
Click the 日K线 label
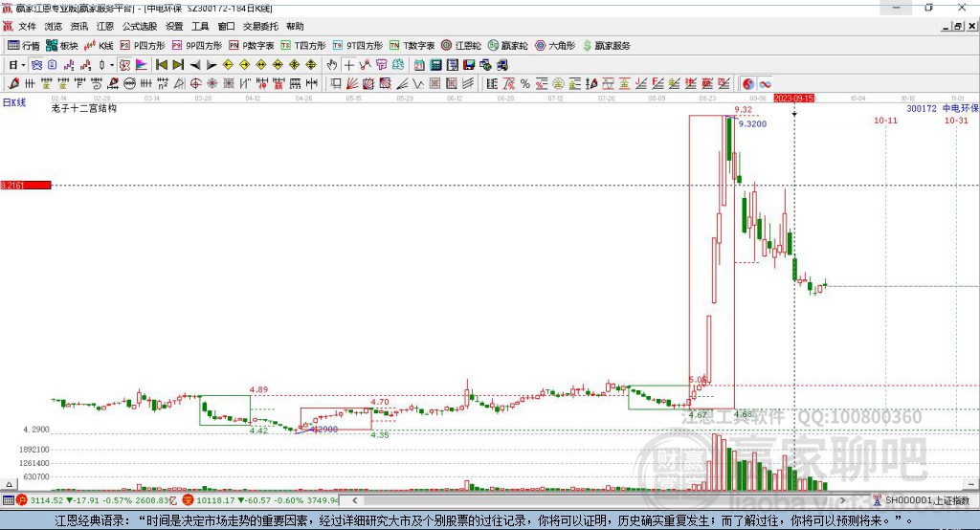pos(14,102)
